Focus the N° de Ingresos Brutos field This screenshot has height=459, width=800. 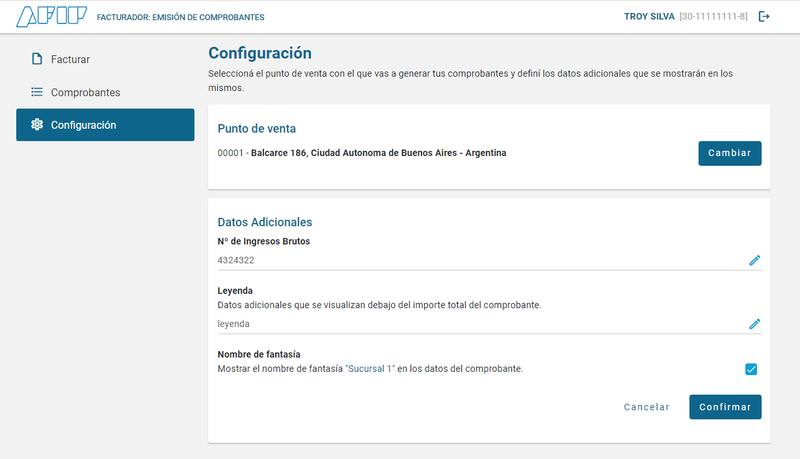tap(480, 260)
